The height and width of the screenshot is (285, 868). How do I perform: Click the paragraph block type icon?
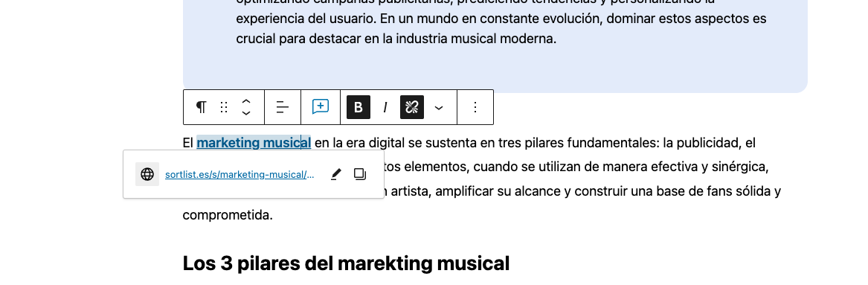click(x=202, y=107)
